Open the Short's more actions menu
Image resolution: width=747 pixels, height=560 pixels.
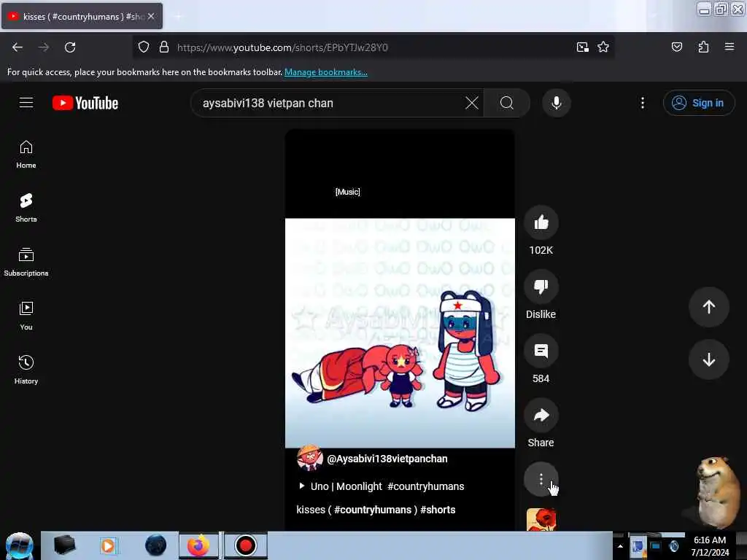(x=541, y=479)
